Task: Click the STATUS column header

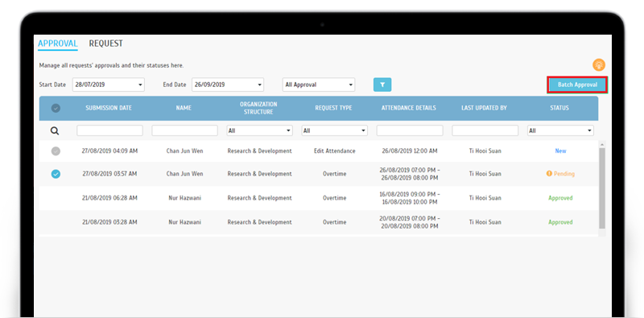Action: coord(559,108)
